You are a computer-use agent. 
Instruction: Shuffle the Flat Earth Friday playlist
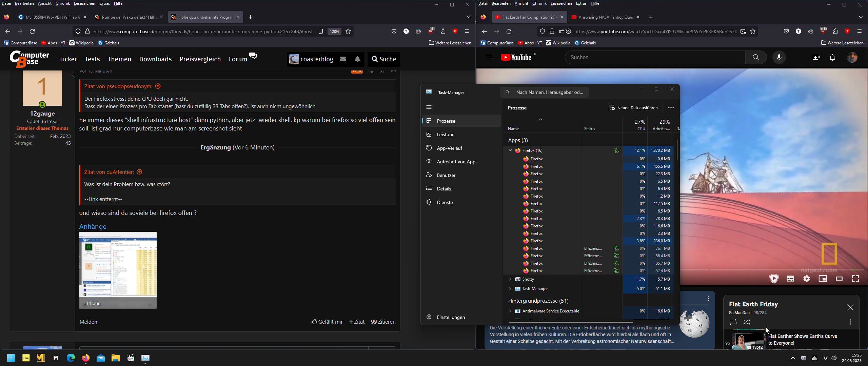click(x=746, y=322)
